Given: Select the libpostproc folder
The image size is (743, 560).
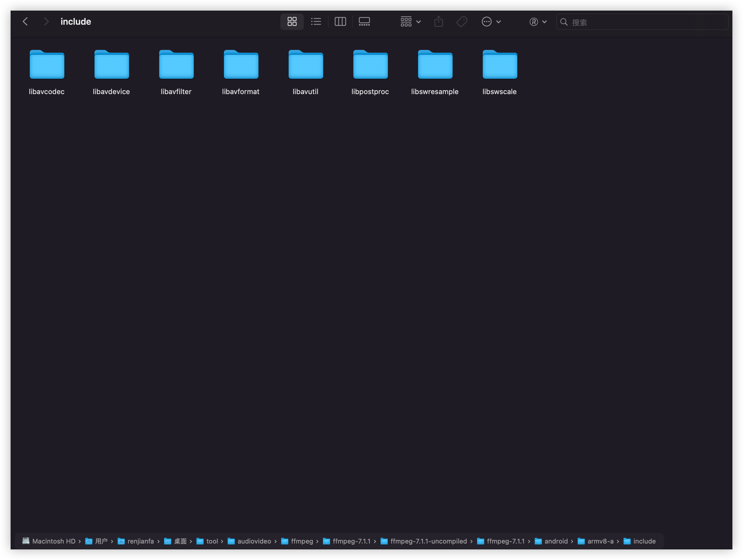Looking at the screenshot, I should [x=370, y=65].
